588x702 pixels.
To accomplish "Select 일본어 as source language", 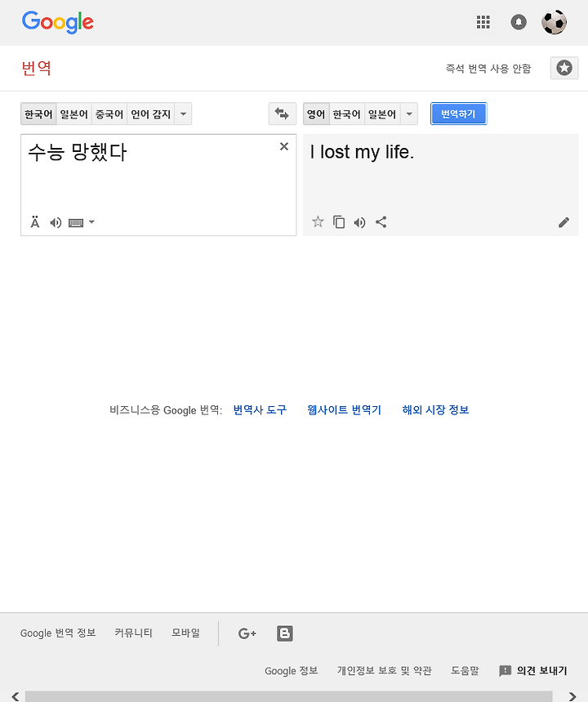I will tap(73, 114).
